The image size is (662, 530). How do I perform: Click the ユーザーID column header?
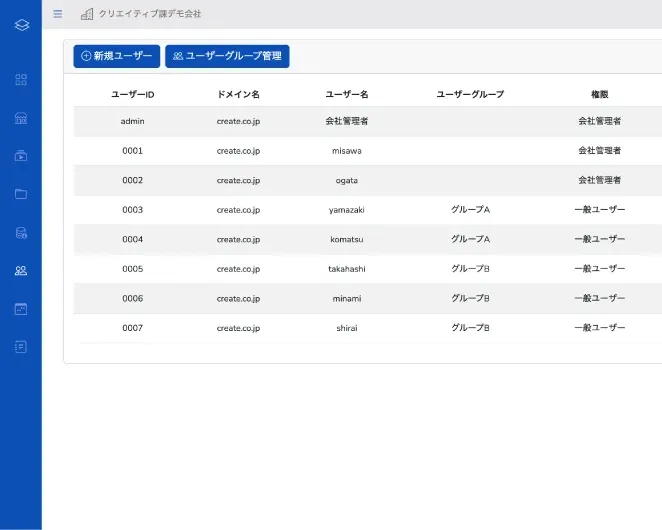tap(132, 94)
